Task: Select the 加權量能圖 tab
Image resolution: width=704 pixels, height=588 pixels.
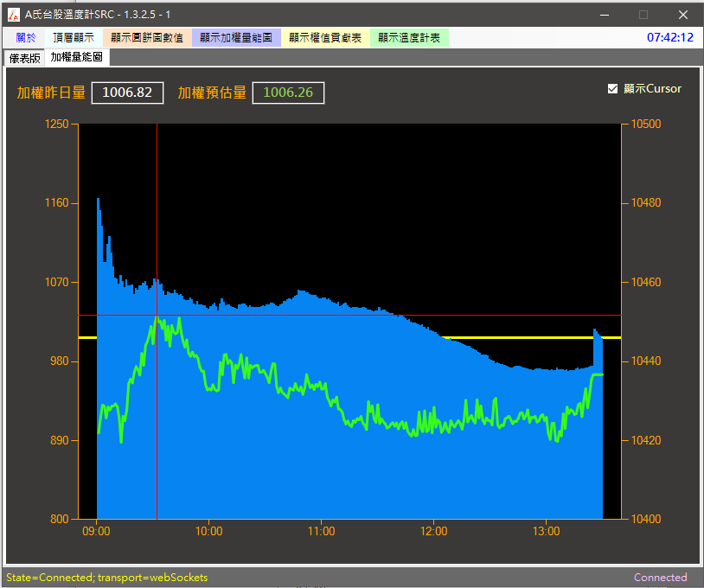Action: coord(77,57)
